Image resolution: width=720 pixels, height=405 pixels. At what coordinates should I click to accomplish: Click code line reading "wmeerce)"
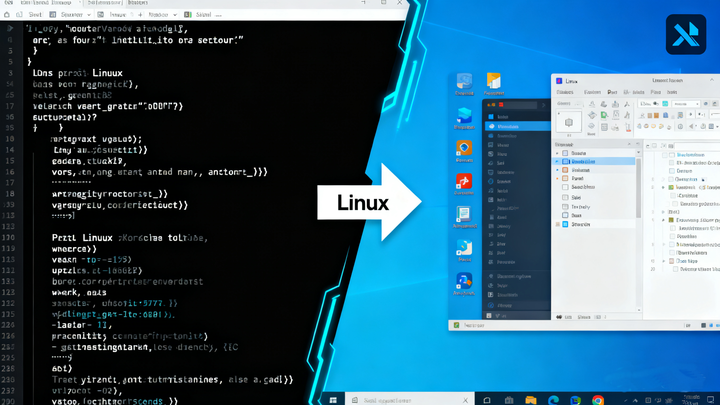pos(74,249)
